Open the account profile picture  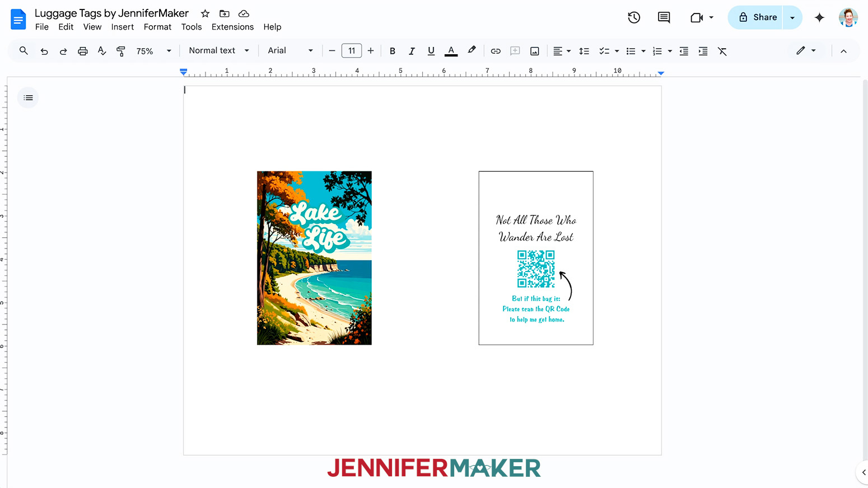(x=848, y=17)
